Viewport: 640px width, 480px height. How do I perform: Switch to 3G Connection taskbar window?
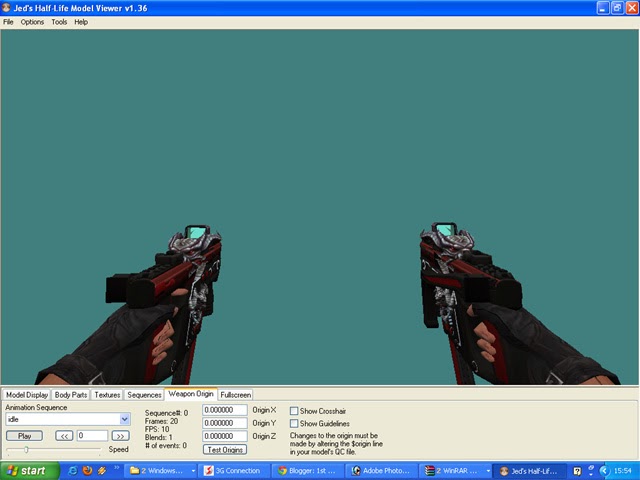point(234,471)
